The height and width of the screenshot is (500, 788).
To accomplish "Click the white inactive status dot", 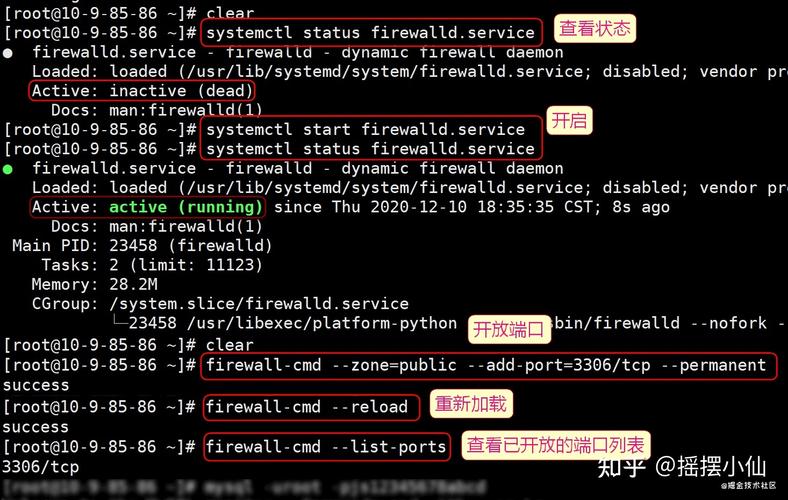I will tap(8, 53).
